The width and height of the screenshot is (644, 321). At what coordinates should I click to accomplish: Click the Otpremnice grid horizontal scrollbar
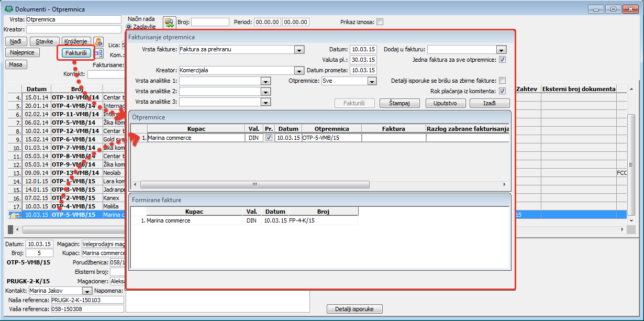[255, 185]
